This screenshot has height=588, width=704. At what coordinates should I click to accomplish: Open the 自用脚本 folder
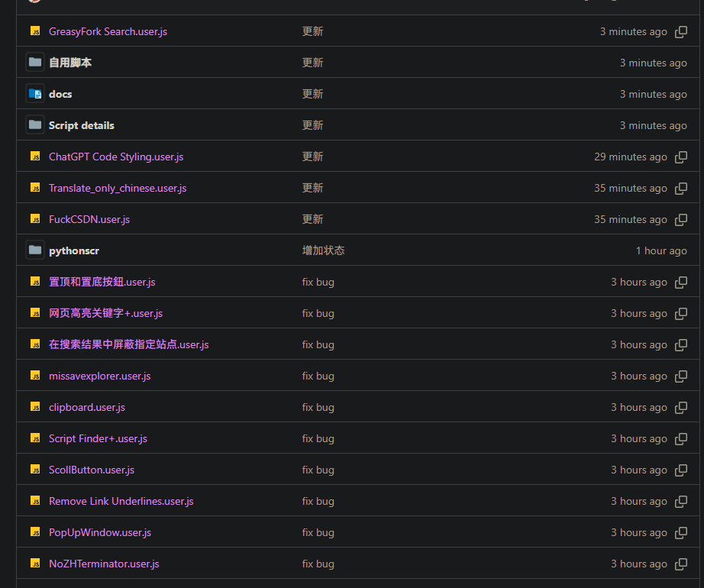point(70,63)
